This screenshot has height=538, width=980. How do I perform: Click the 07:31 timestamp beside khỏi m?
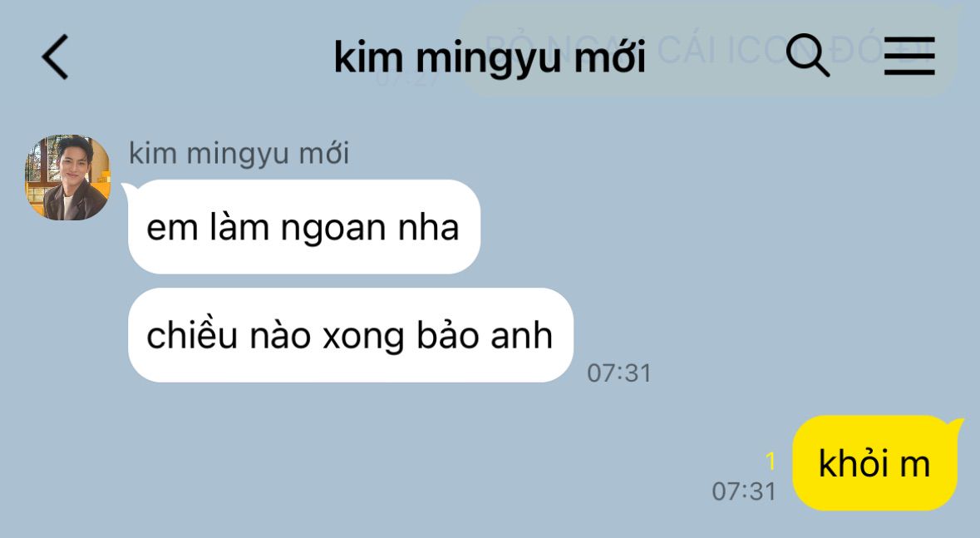[744, 491]
